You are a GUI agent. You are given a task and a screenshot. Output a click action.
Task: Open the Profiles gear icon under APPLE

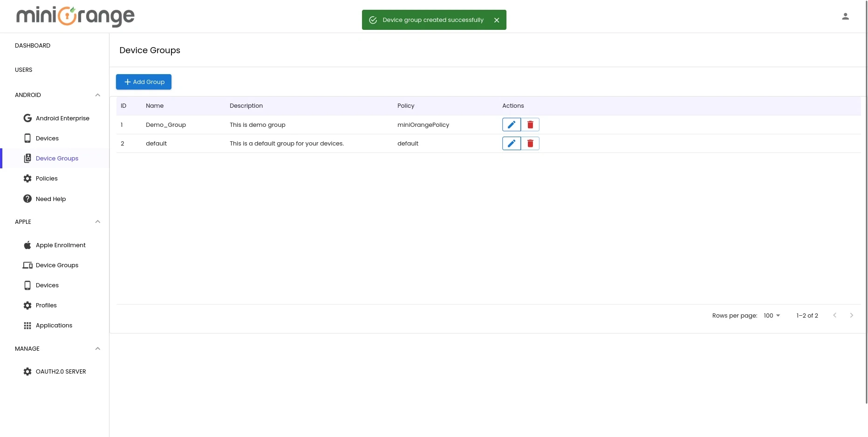(x=27, y=305)
